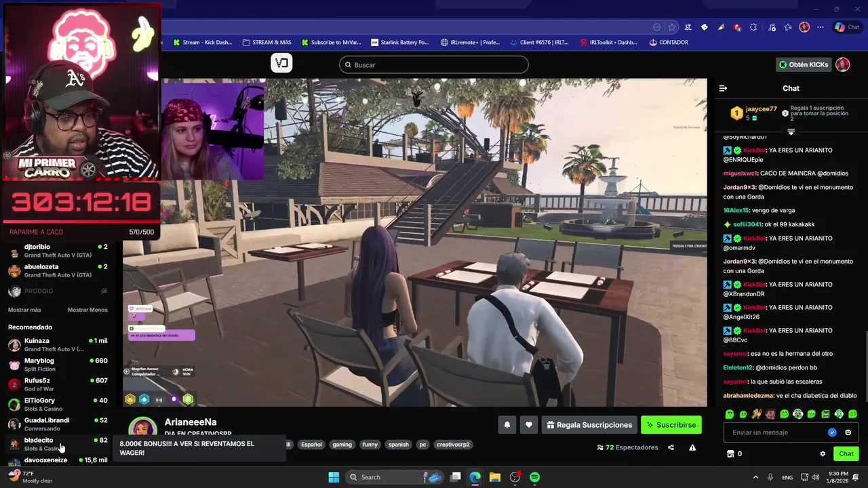The image size is (868, 488).
Task: Open File Explorer from the taskbar
Action: (495, 477)
